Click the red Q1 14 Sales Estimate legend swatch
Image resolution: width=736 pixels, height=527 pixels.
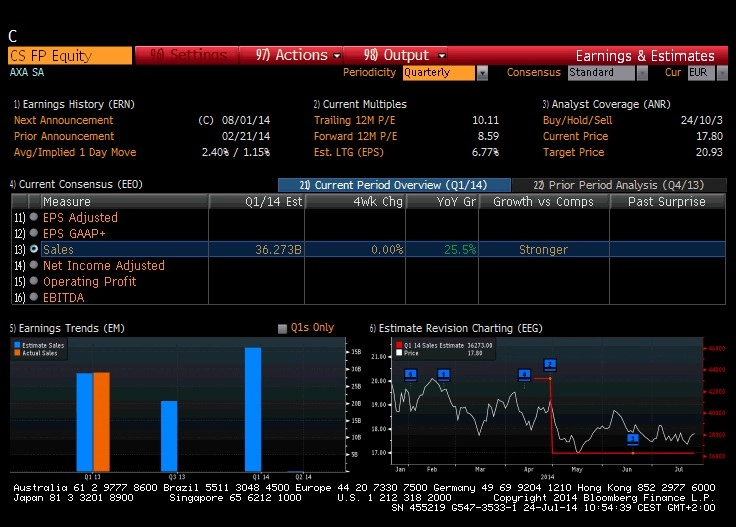point(399,345)
